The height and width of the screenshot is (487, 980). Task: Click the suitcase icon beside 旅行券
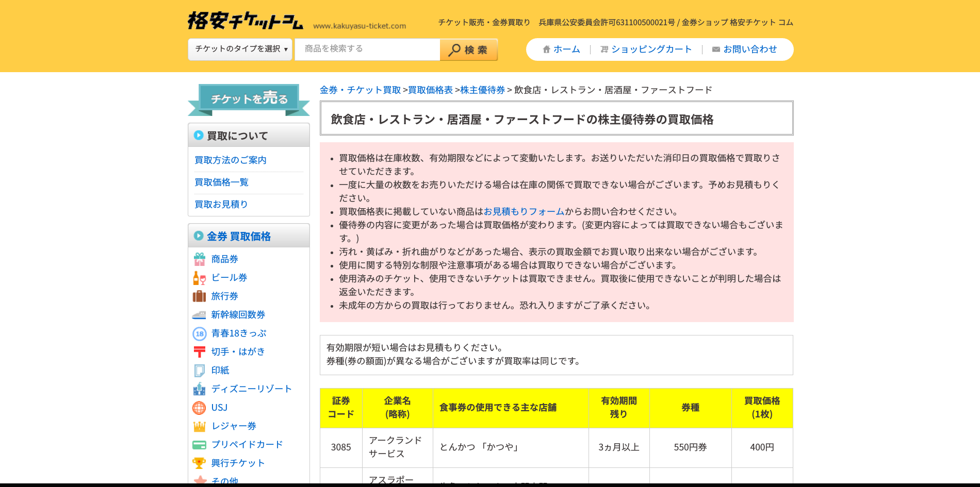[x=199, y=296]
